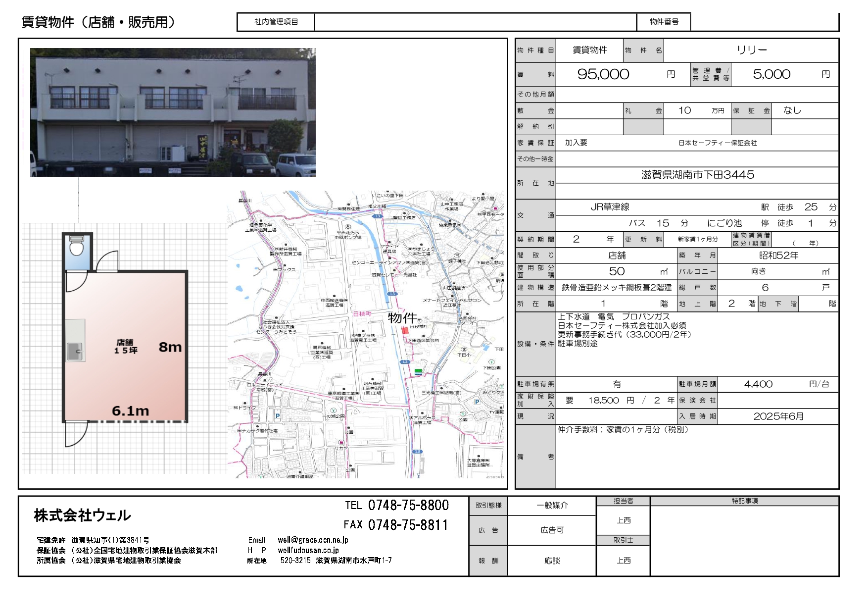Click the toilet fixture in the floor plan
The width and height of the screenshot is (868, 614).
[x=76, y=246]
